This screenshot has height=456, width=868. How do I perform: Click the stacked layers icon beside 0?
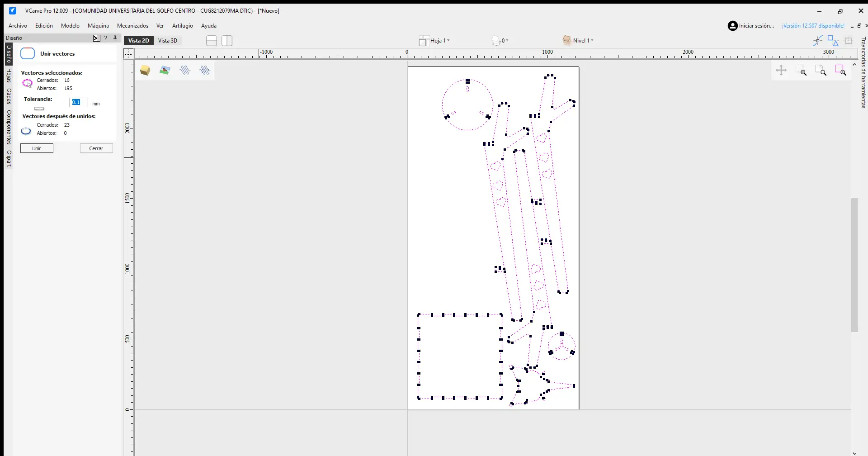click(496, 41)
